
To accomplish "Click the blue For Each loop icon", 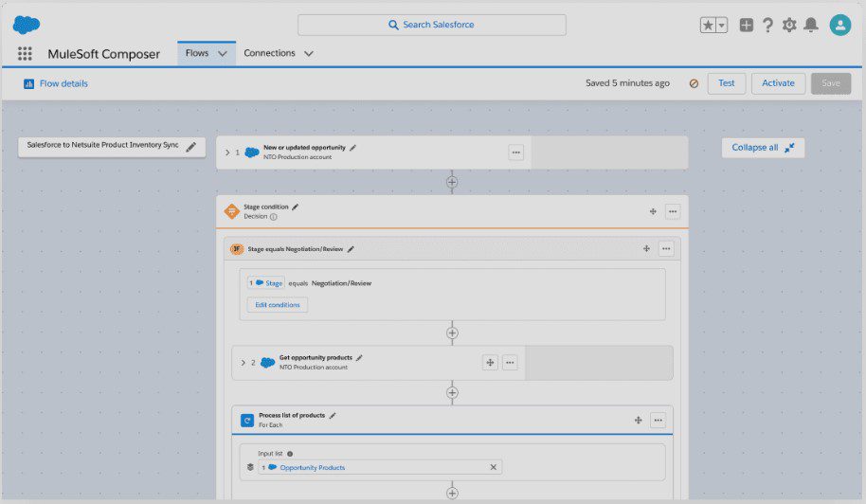I will coord(247,420).
